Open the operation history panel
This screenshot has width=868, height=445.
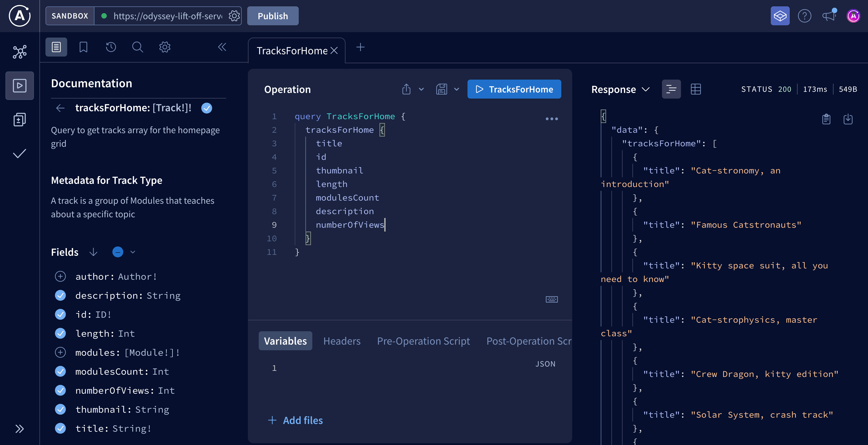click(111, 47)
